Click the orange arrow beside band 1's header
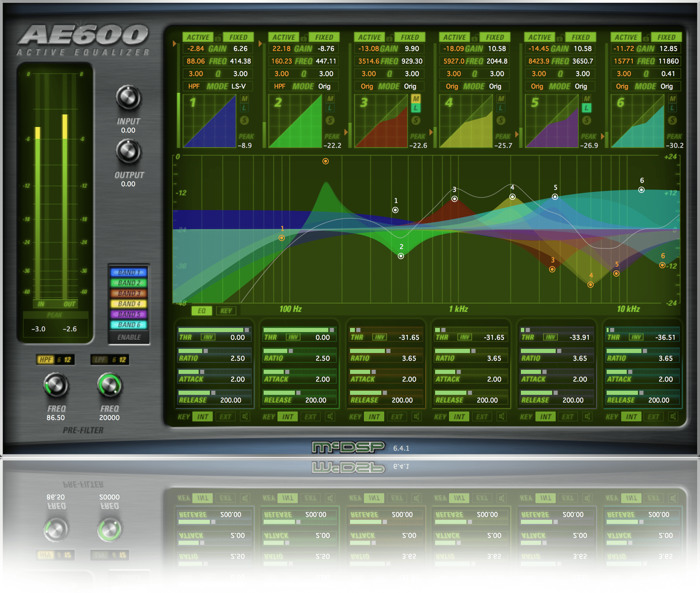 (174, 44)
